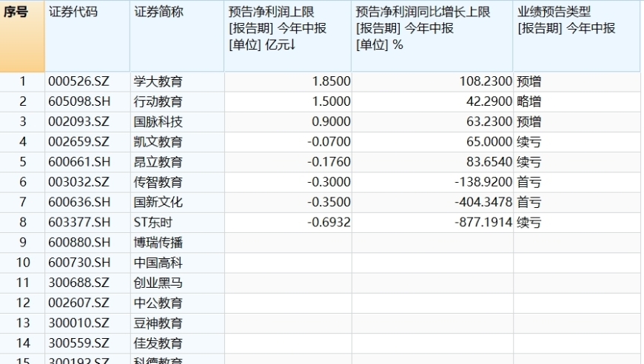Click growth value -138.9200
The width and height of the screenshot is (644, 364).
(x=483, y=182)
